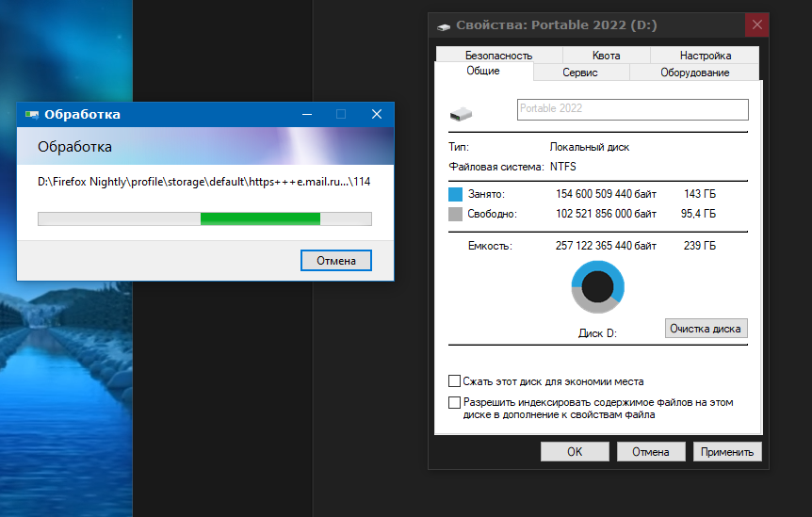Open the Квота tab

pyautogui.click(x=607, y=56)
